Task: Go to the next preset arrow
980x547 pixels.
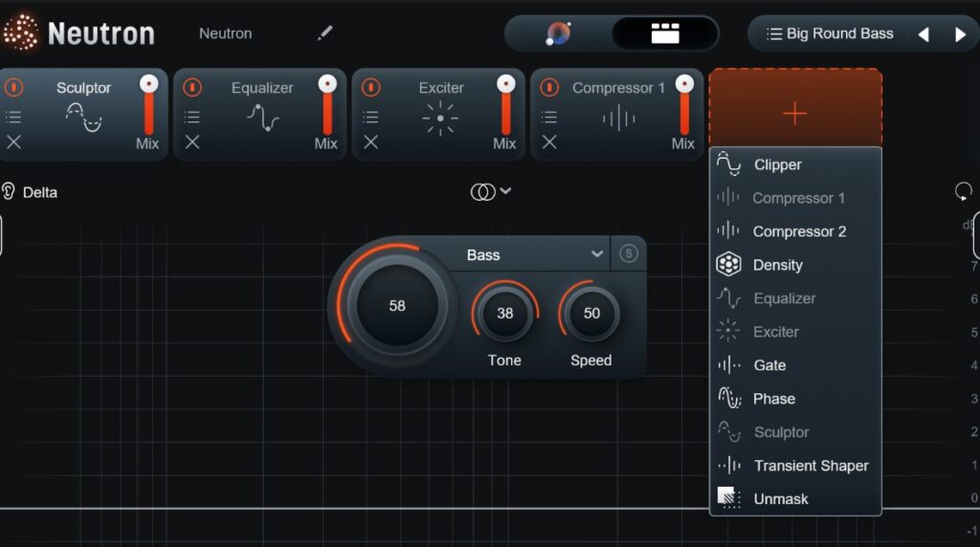Action: point(960,34)
